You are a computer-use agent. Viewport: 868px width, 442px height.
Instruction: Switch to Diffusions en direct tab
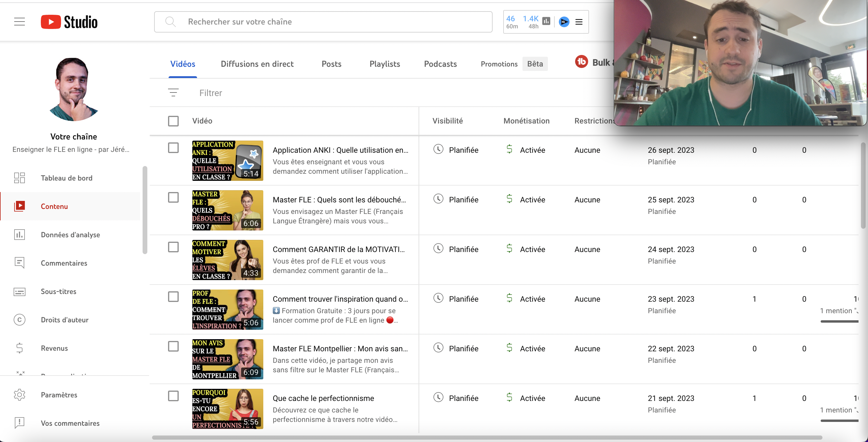[257, 64]
